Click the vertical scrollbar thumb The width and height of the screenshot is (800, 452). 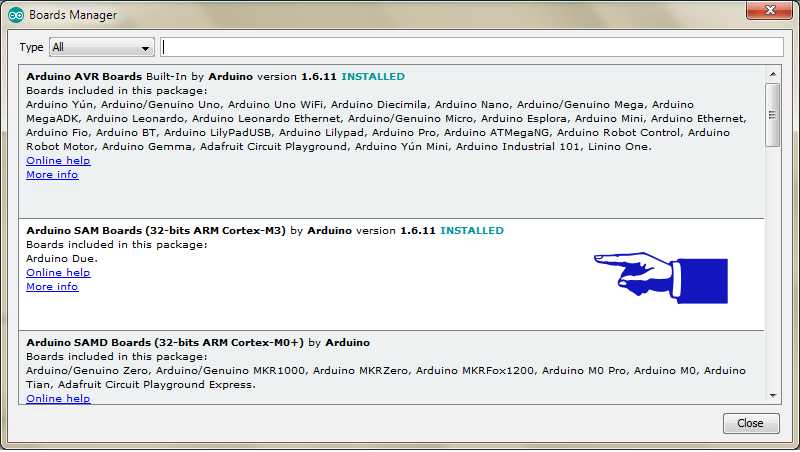coord(773,114)
